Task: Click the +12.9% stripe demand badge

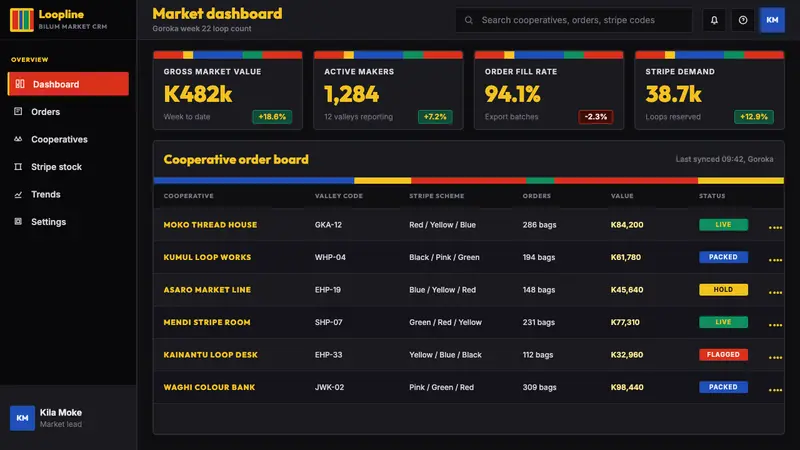Action: [754, 117]
